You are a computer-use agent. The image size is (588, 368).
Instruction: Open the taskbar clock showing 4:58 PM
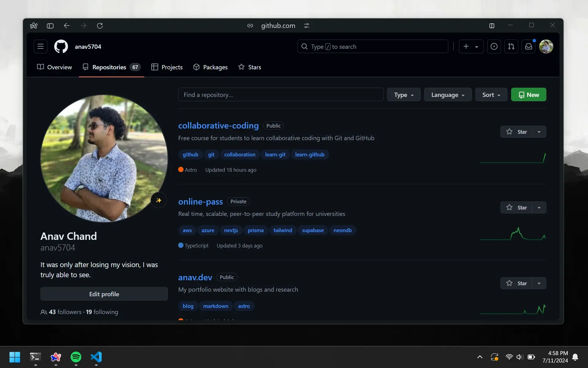[x=555, y=357]
